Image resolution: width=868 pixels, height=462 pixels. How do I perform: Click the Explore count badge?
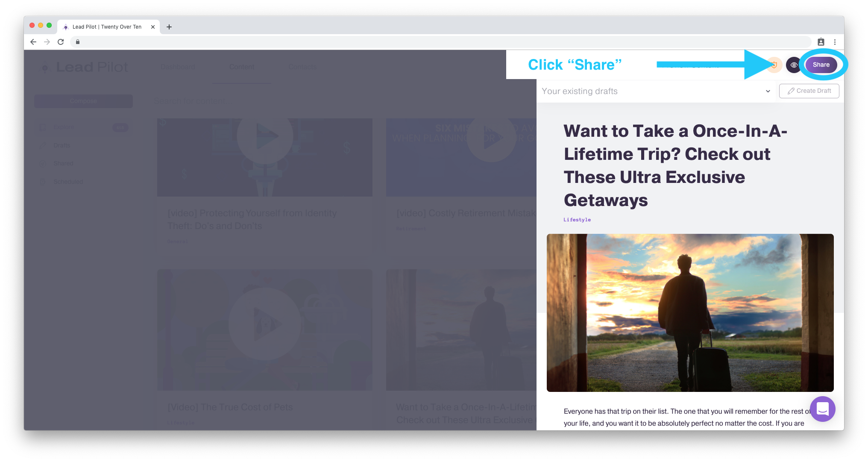120,127
